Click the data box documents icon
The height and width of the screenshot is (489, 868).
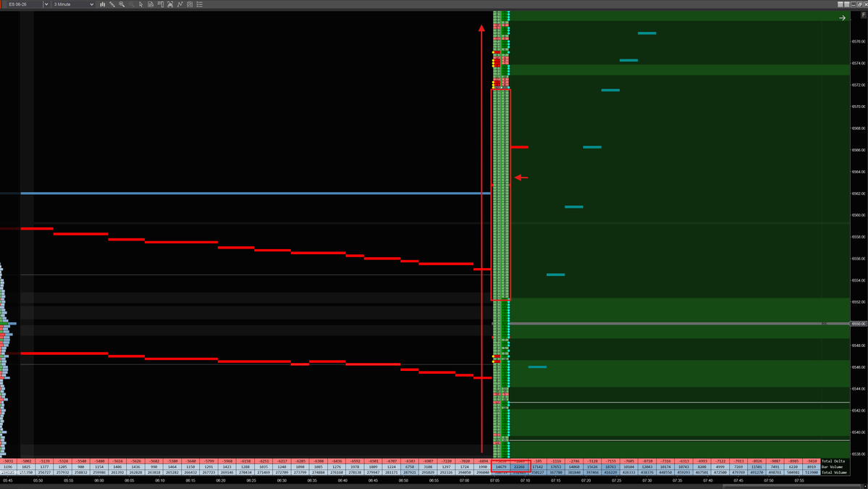coord(151,4)
